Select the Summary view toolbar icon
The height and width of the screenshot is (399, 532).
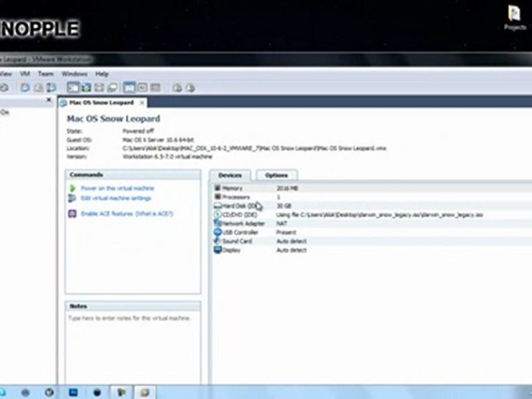click(x=129, y=88)
